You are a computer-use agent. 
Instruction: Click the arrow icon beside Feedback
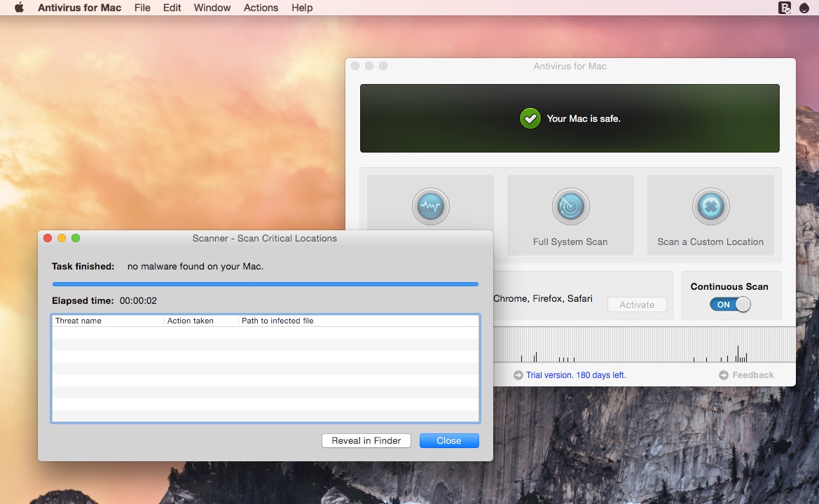[x=724, y=375]
